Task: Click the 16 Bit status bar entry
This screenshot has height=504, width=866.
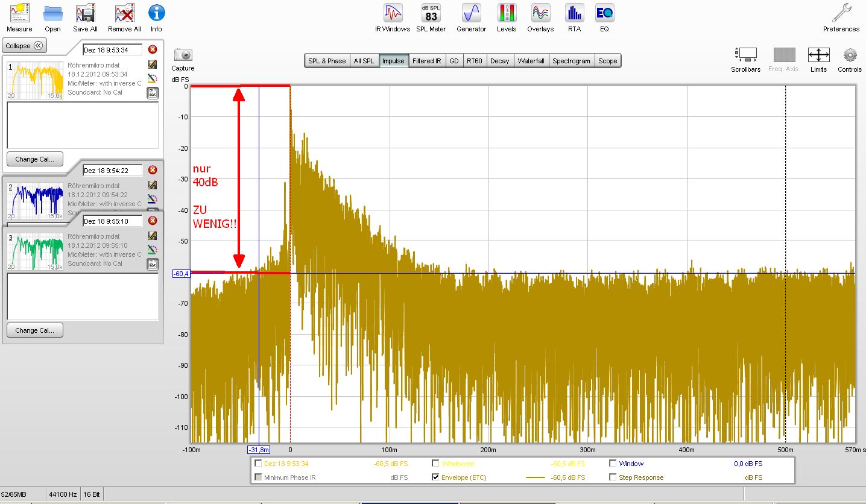Action: (x=92, y=494)
